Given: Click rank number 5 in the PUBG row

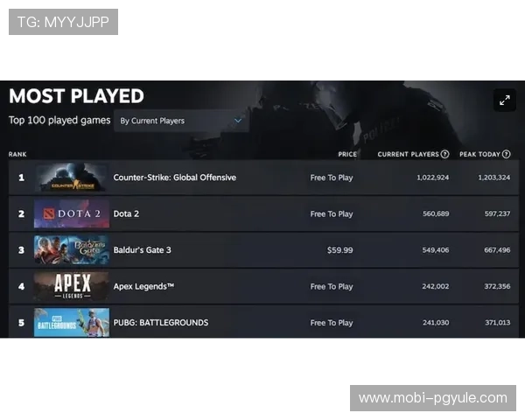Looking at the screenshot, I should (21, 323).
